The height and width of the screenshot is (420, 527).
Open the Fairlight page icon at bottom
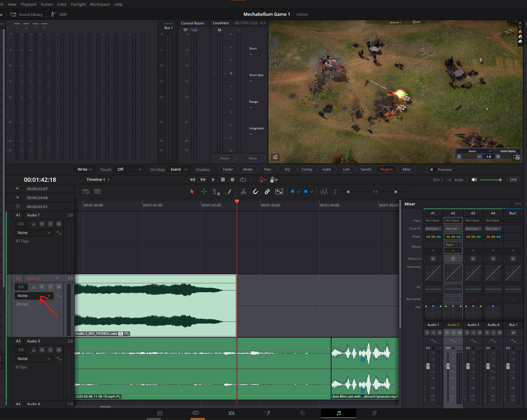(339, 413)
